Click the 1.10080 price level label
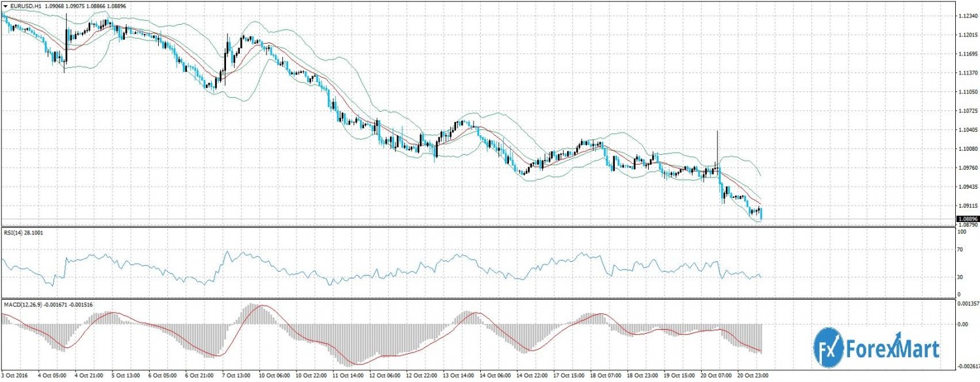The image size is (980, 382). 967,149
